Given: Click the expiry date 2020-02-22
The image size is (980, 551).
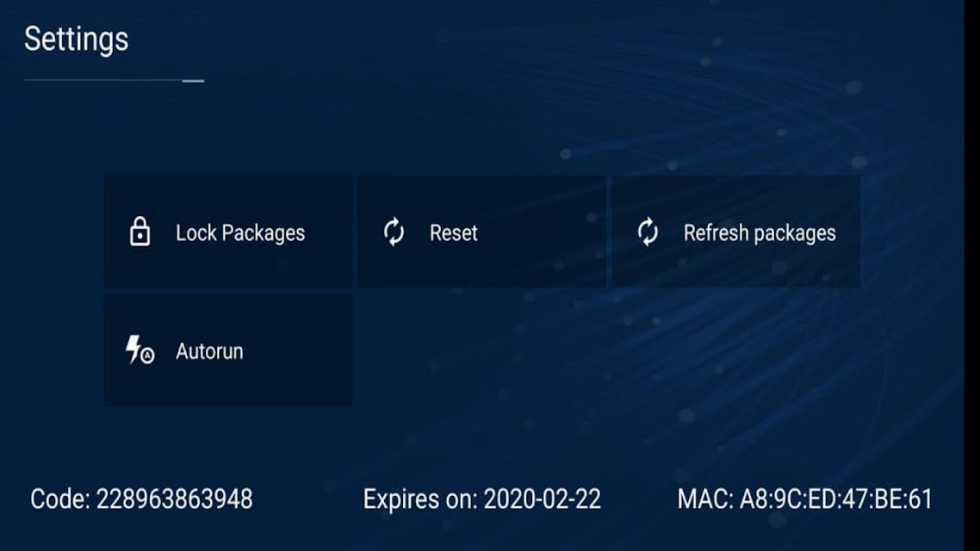Looking at the screenshot, I should point(542,499).
